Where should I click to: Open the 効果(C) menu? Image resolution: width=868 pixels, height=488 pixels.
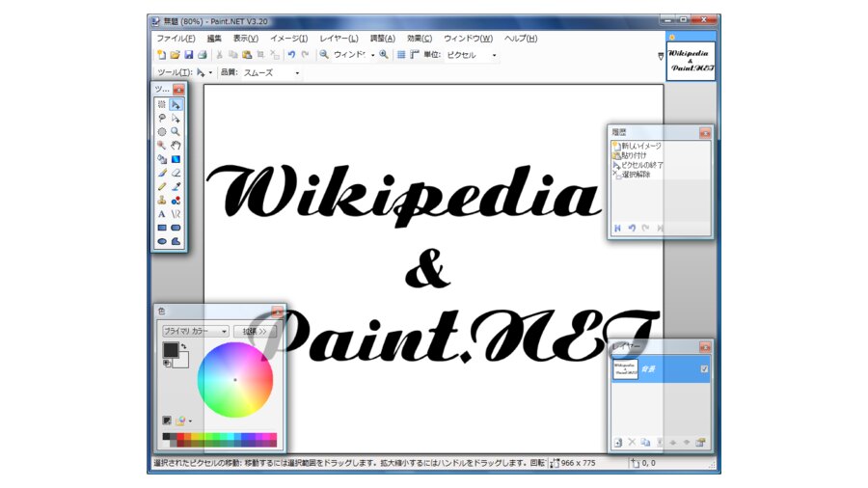pos(420,39)
